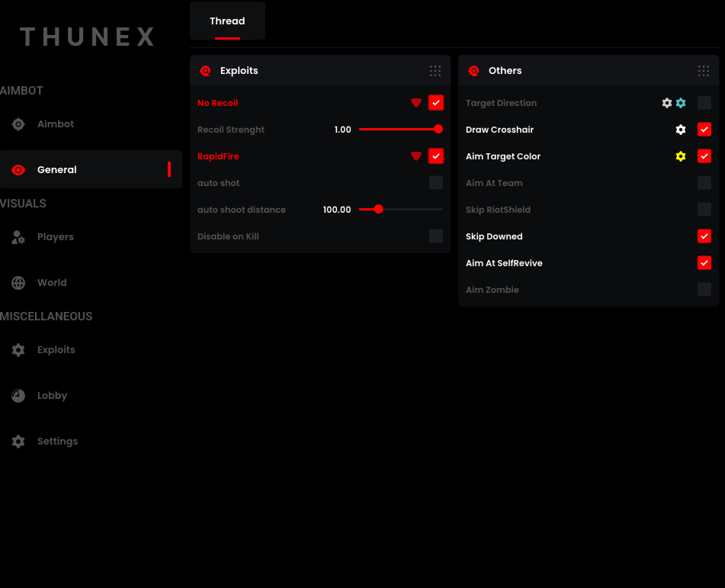This screenshot has width=725, height=588.
Task: Switch to the Thread tab
Action: 226,21
